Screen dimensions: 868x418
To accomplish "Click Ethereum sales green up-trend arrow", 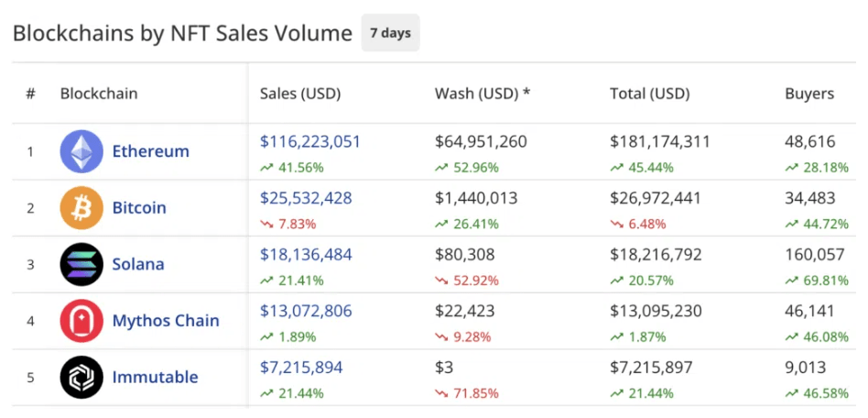I will [x=266, y=168].
